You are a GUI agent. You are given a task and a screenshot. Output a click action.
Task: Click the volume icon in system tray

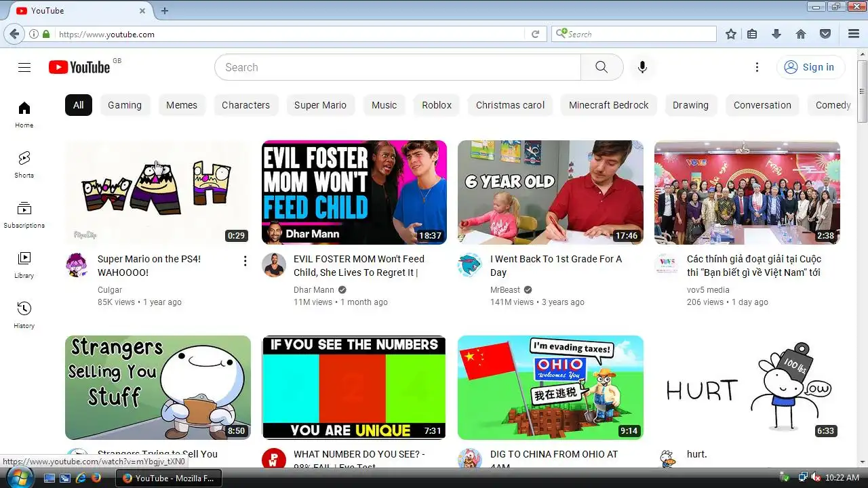coord(816,478)
